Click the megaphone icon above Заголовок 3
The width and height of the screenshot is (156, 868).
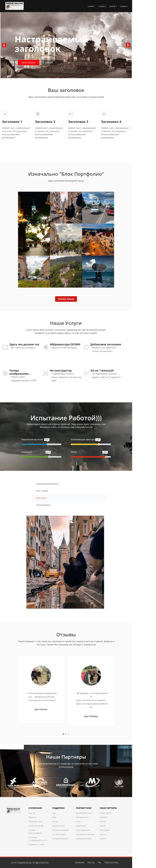pyautogui.click(x=71, y=114)
